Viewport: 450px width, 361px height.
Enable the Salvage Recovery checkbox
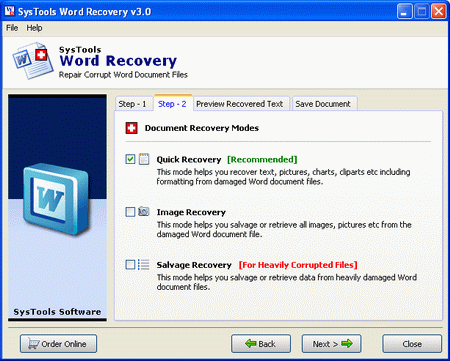tap(130, 265)
